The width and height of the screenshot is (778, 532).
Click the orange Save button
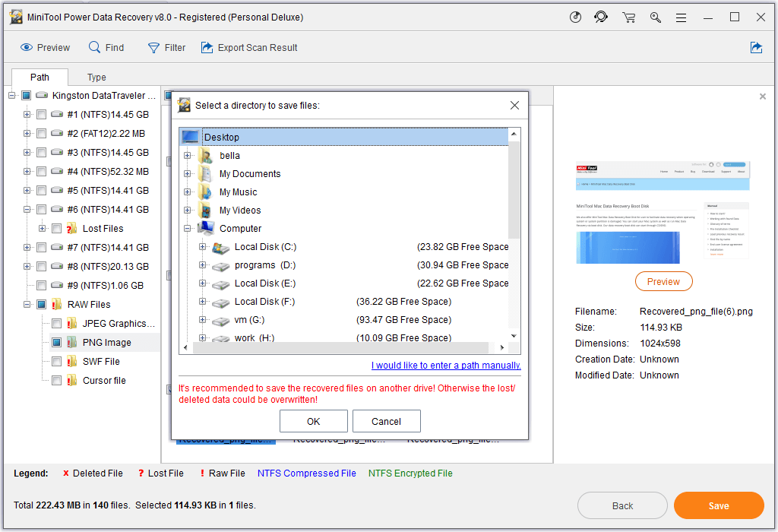(719, 505)
